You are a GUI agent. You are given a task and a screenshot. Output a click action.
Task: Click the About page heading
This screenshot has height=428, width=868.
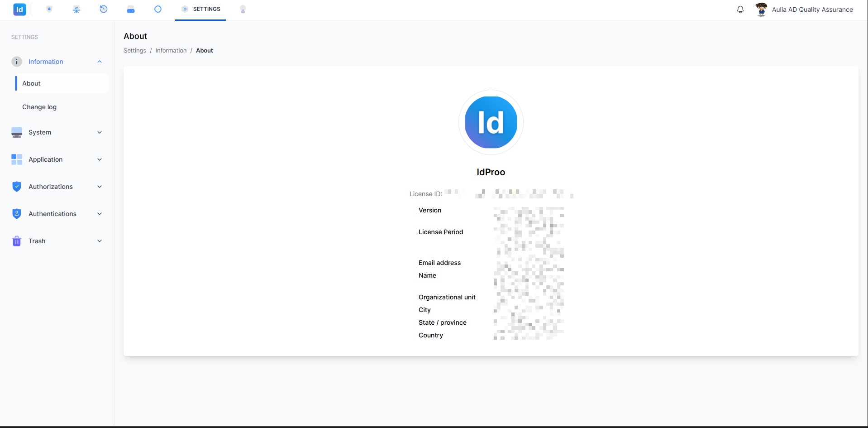[135, 36]
